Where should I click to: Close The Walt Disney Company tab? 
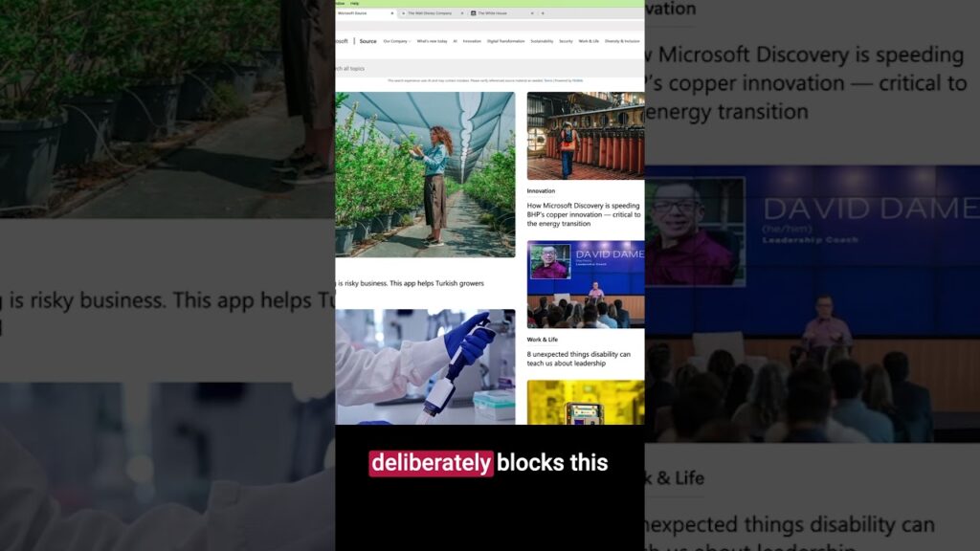pos(462,13)
